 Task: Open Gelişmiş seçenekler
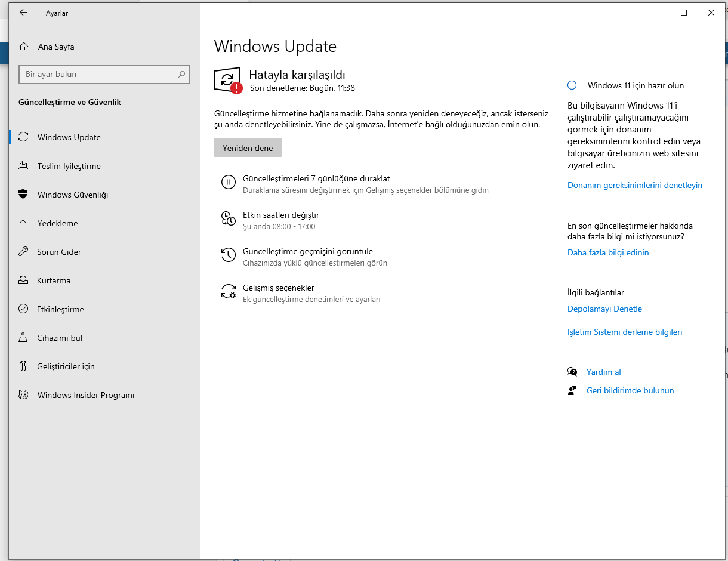point(279,288)
